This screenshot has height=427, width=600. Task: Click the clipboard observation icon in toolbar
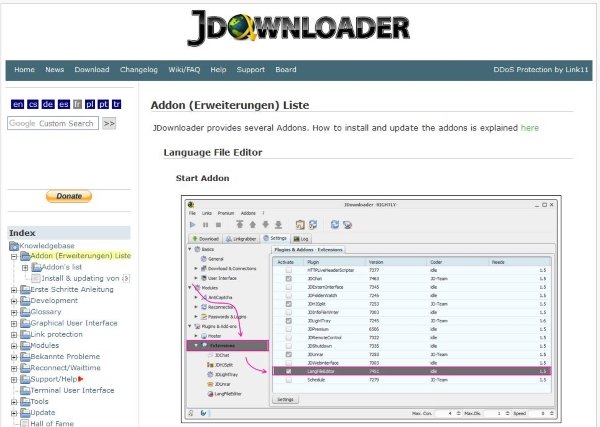300,225
